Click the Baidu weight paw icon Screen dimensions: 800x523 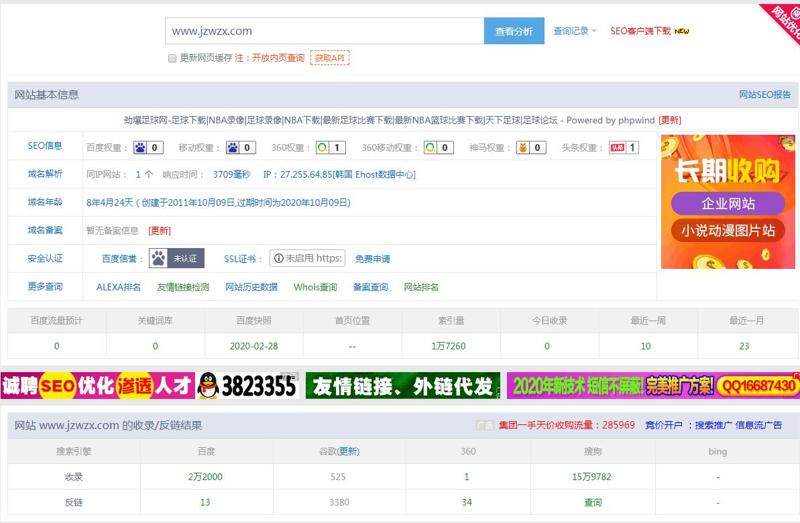140,147
